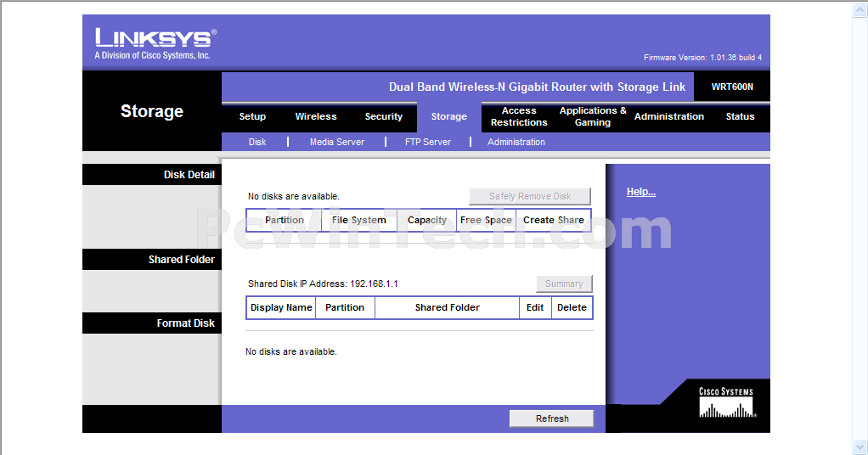The height and width of the screenshot is (455, 868).
Task: Click the Create Share column header
Action: (554, 221)
